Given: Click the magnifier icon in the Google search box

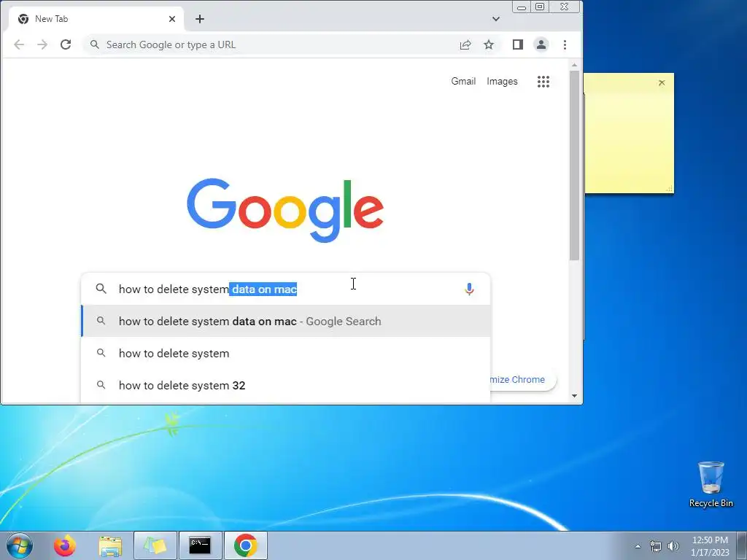Looking at the screenshot, I should click(101, 289).
